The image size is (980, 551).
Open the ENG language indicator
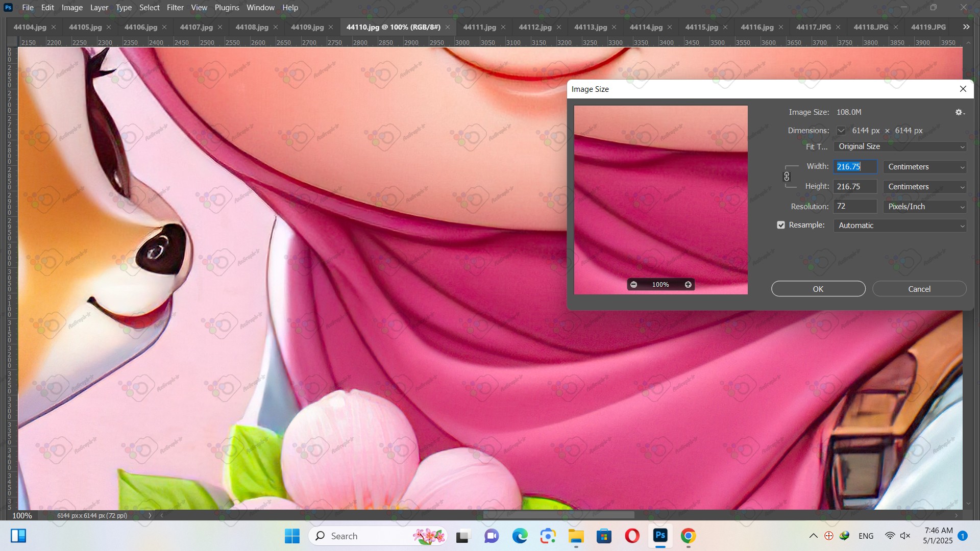(x=866, y=536)
